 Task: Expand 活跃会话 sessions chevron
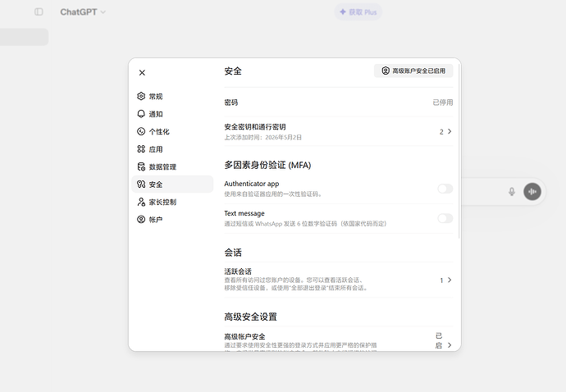coord(450,280)
